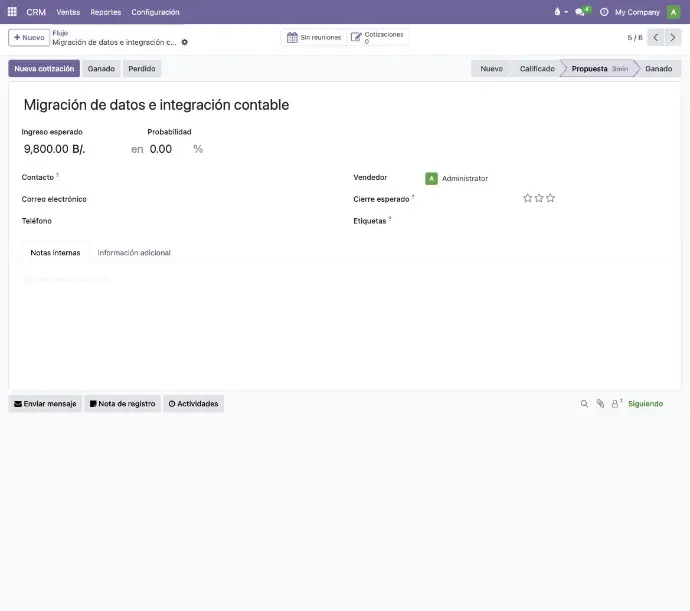Toggle Siguiendo follow status

(x=645, y=404)
